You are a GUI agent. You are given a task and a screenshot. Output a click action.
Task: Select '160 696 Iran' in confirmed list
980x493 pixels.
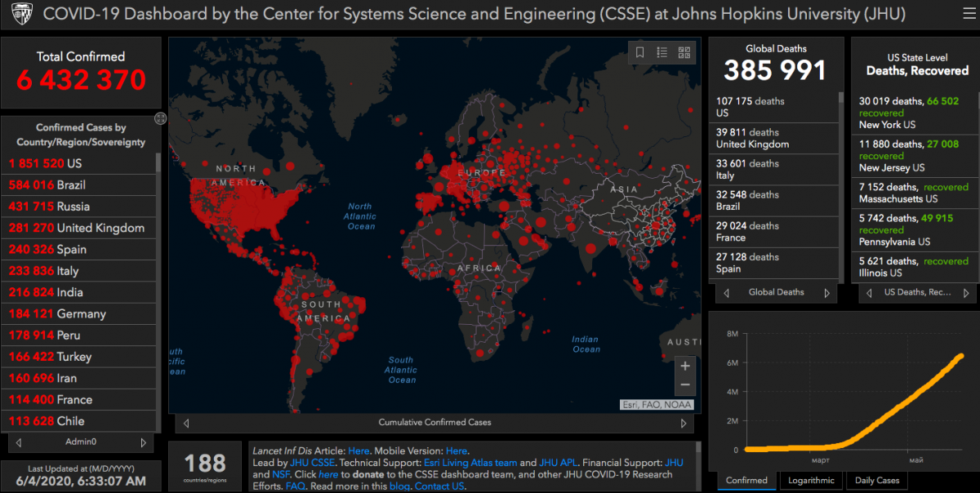click(x=78, y=378)
